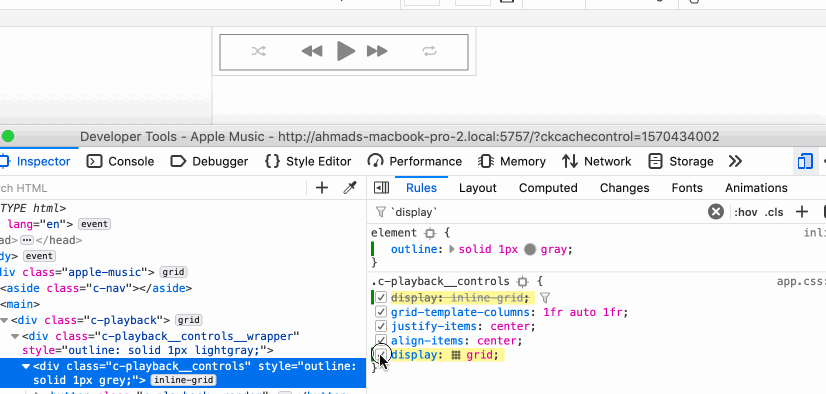
Task: Select the eyedropper color picker tool
Action: [x=350, y=188]
